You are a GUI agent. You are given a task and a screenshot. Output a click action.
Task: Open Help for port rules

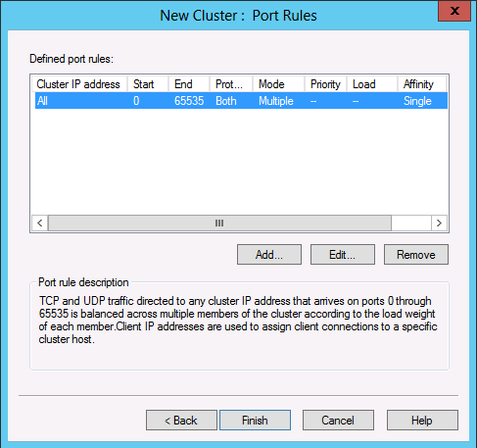(x=422, y=421)
